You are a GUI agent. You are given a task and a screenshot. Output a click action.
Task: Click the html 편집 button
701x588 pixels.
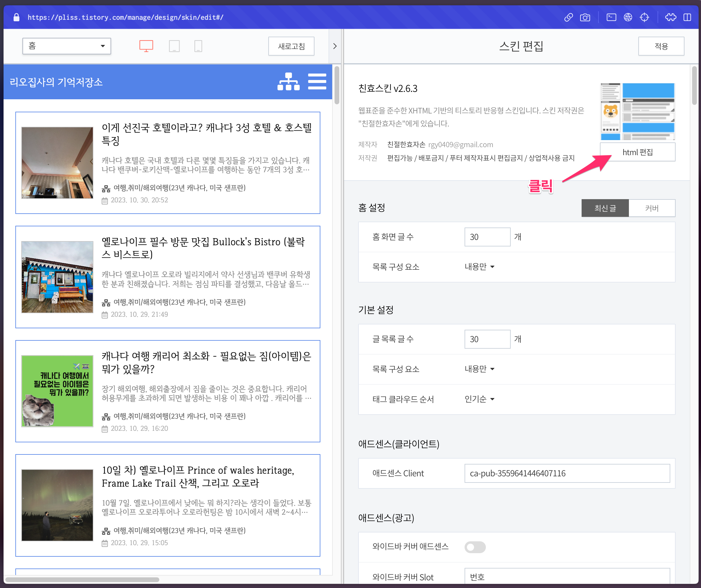pos(637,152)
